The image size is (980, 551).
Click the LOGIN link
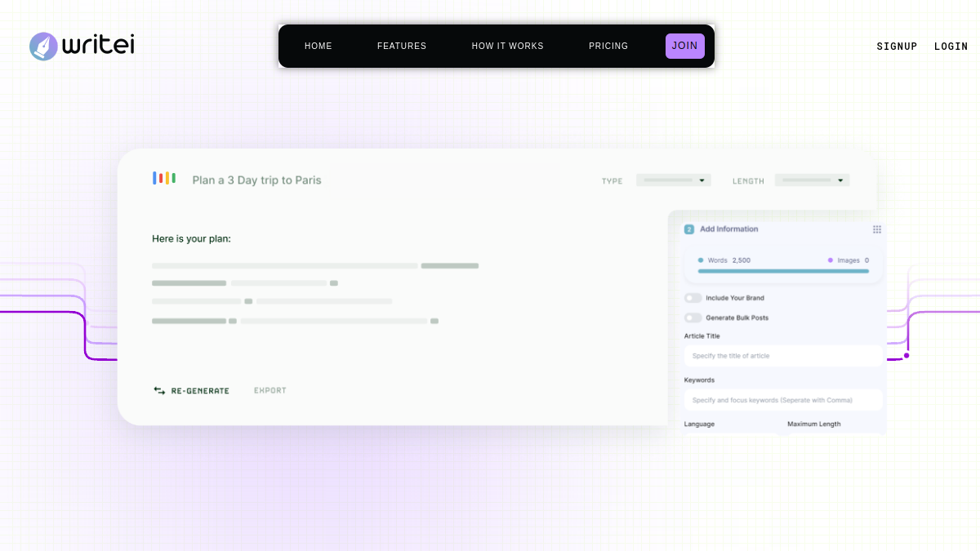[951, 47]
